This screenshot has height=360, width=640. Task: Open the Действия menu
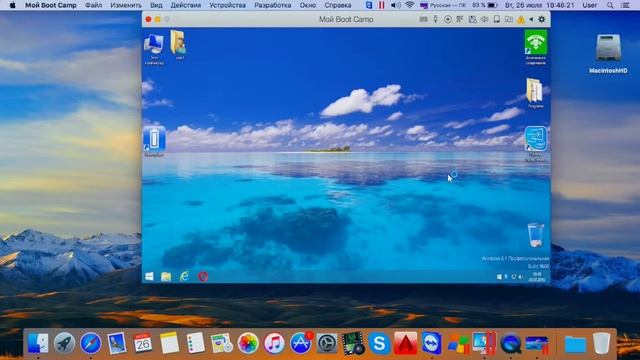click(x=186, y=5)
